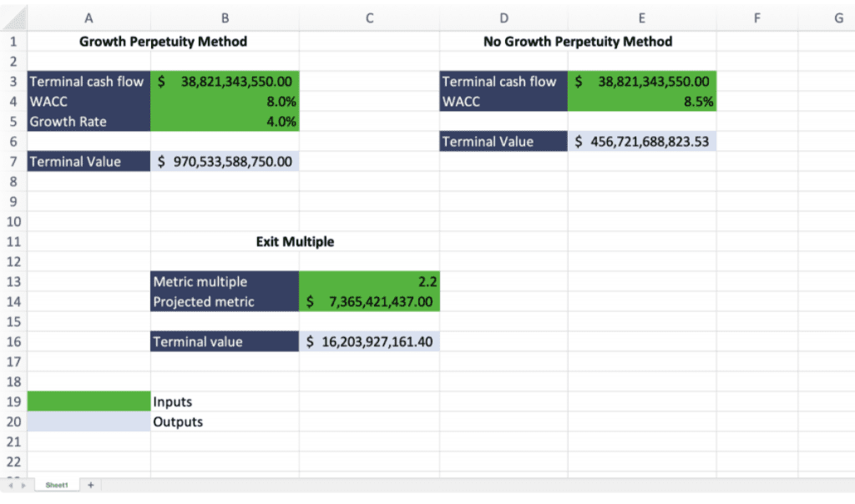
Task: Select row header 13
Action: pos(13,282)
